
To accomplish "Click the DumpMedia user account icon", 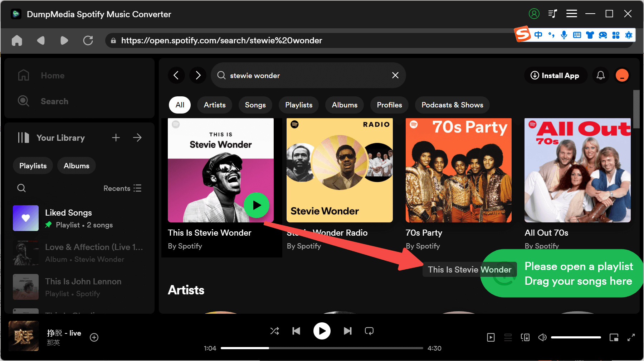I will pos(534,14).
